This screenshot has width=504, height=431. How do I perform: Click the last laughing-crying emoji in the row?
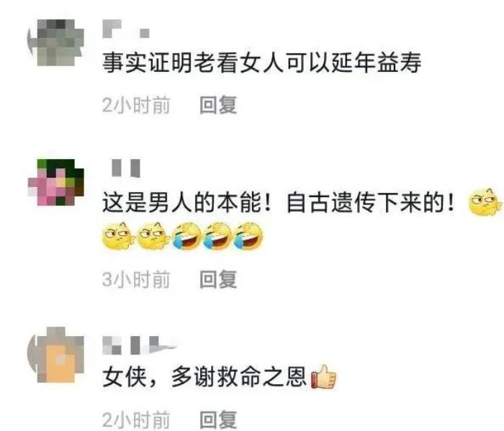[248, 236]
